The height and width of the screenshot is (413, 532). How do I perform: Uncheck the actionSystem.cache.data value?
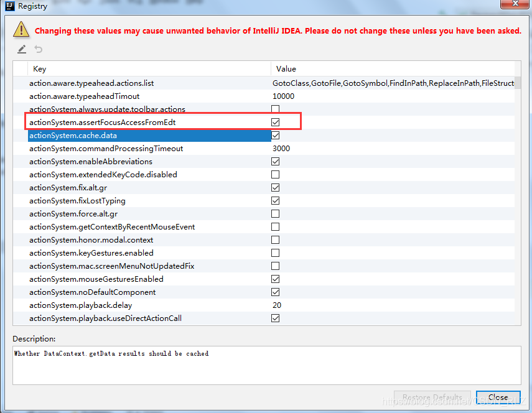[x=275, y=135]
